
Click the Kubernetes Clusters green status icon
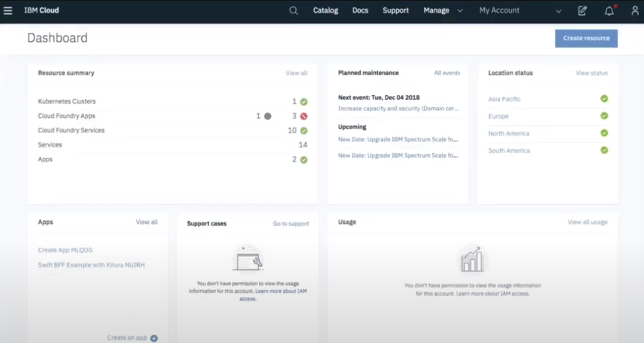[304, 102]
